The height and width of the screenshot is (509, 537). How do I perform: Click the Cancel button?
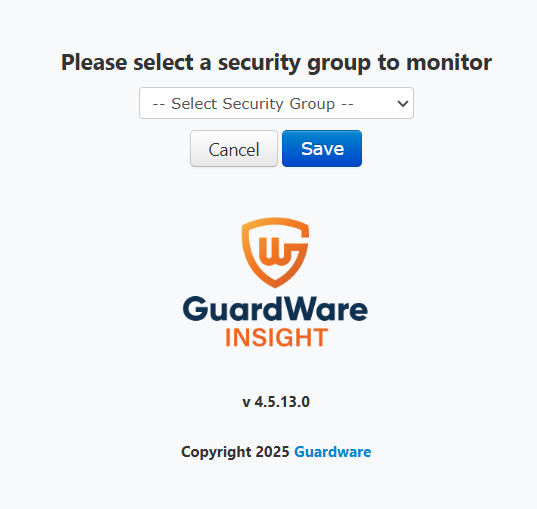(x=234, y=149)
